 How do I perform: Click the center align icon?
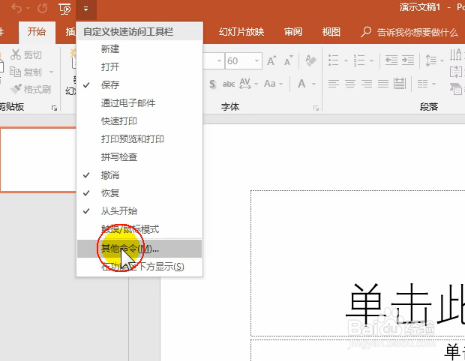pos(350,84)
